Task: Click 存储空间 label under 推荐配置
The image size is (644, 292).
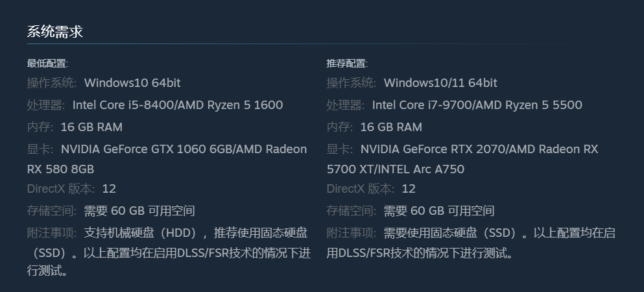Action: [351, 211]
